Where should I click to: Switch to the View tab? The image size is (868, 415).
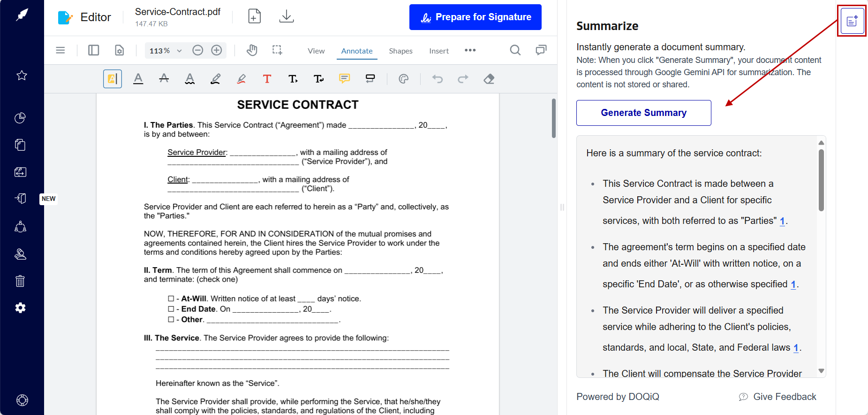tap(316, 51)
